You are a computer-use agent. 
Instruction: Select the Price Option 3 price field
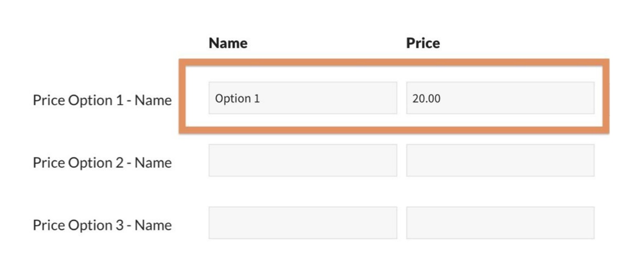click(500, 223)
